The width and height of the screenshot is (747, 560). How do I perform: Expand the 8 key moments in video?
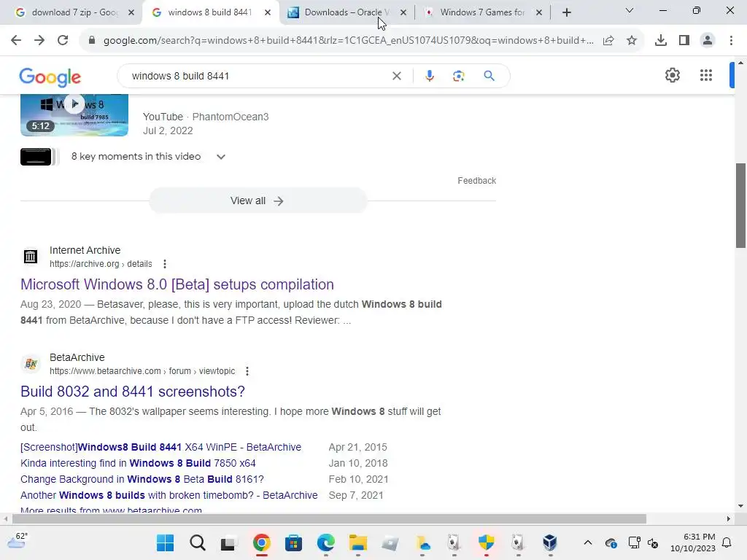coord(220,157)
